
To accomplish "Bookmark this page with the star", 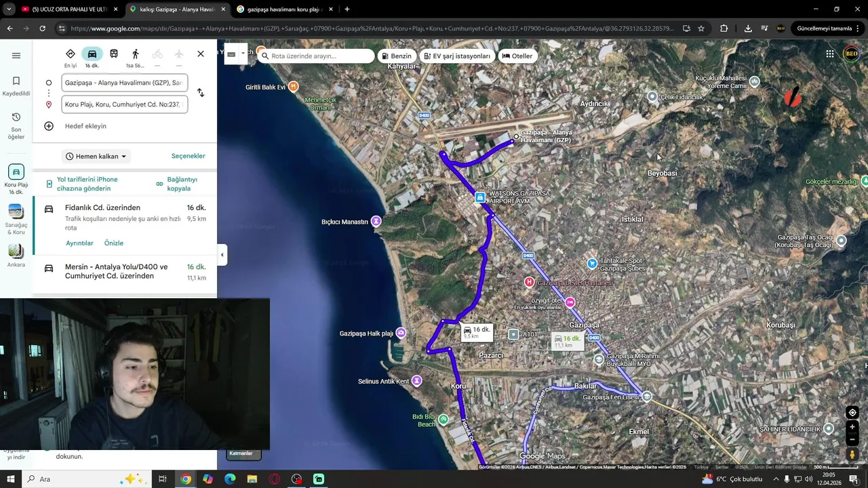I will click(x=701, y=28).
